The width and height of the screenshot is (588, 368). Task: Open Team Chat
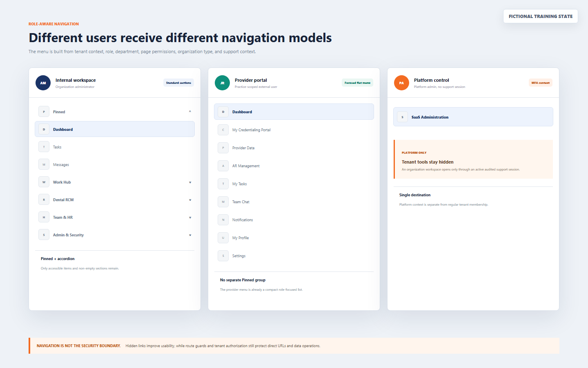point(294,202)
